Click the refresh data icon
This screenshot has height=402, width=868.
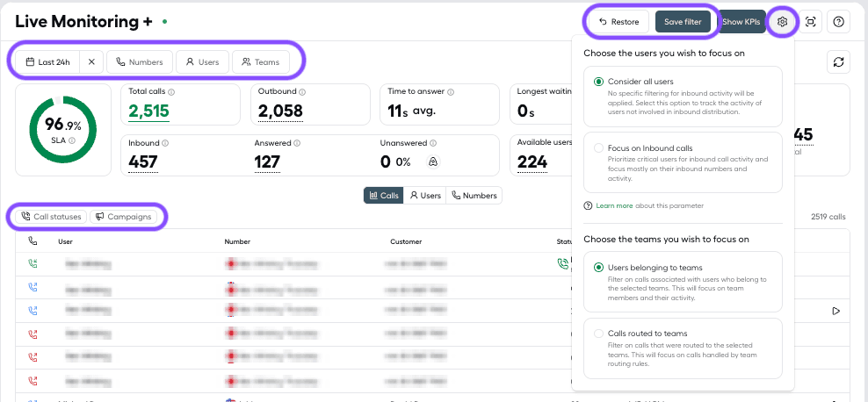[x=839, y=62]
